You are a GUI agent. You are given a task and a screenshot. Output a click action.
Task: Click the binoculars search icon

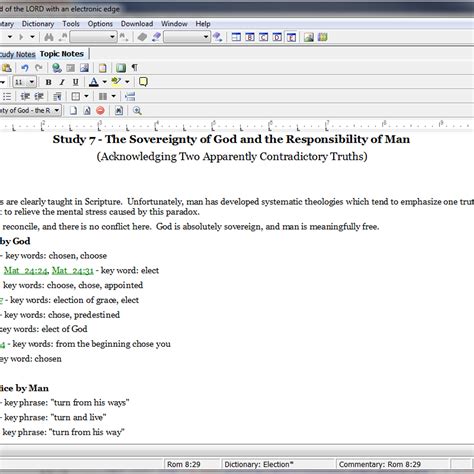coord(49,37)
